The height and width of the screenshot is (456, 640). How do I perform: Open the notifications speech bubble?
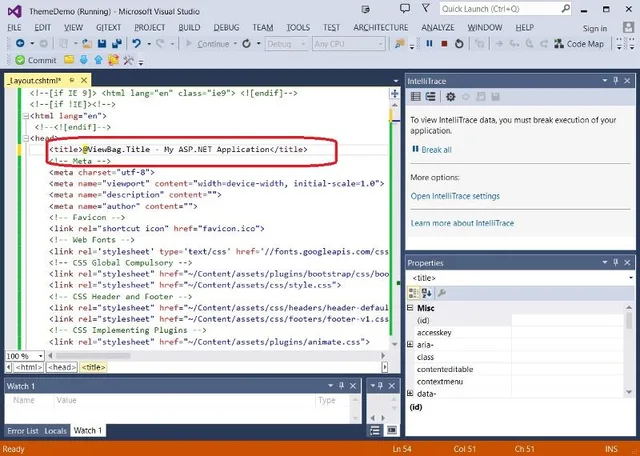(404, 8)
